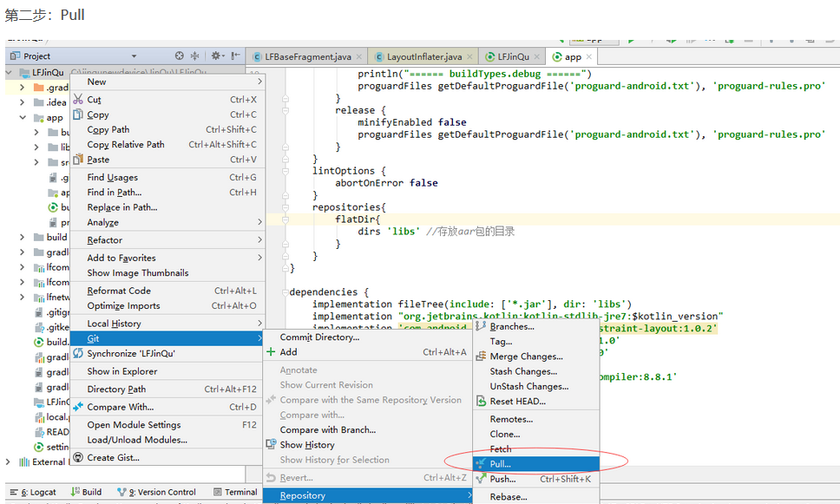840x504 pixels.
Task: Click the Show History clock icon
Action: (x=271, y=444)
